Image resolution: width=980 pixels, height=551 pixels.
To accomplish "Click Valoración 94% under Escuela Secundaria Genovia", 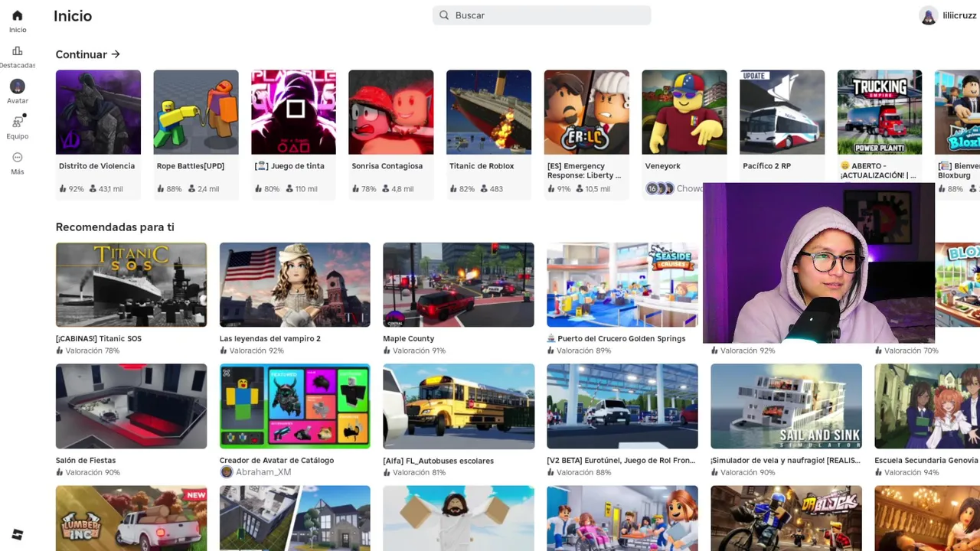I will 906,472.
